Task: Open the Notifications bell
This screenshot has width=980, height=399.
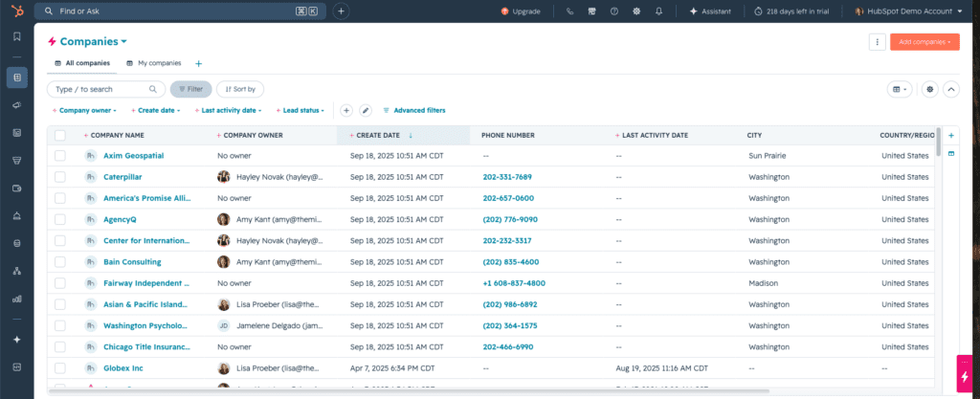Action: point(658,11)
